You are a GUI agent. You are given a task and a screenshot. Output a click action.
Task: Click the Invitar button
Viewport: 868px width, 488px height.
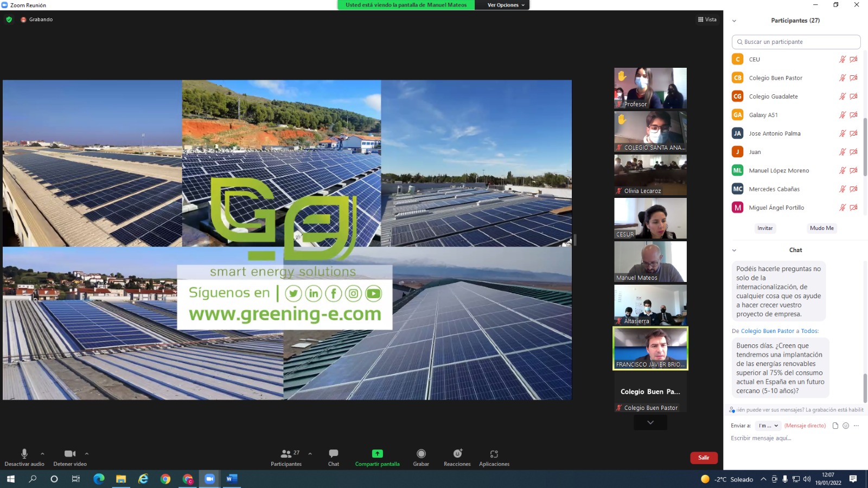[x=765, y=228]
